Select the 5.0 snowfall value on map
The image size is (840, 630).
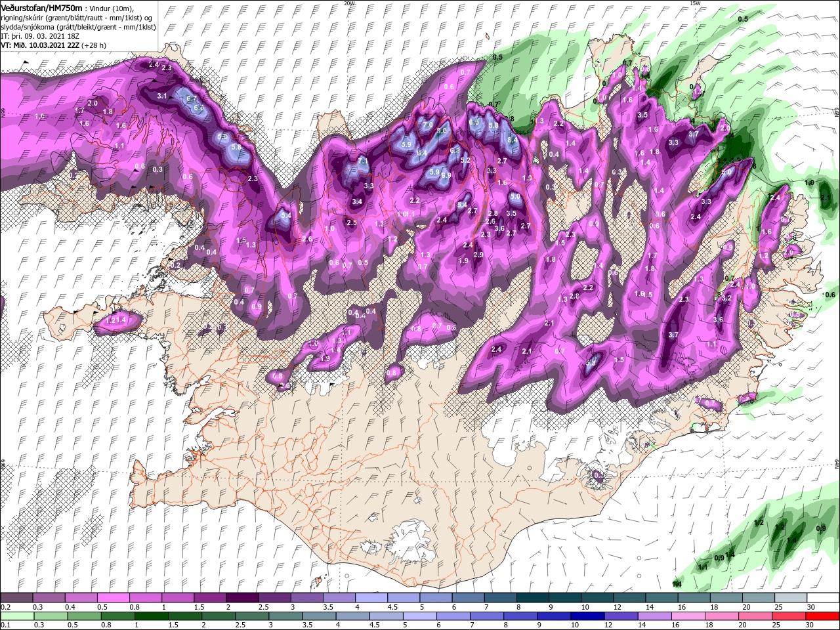515,197
